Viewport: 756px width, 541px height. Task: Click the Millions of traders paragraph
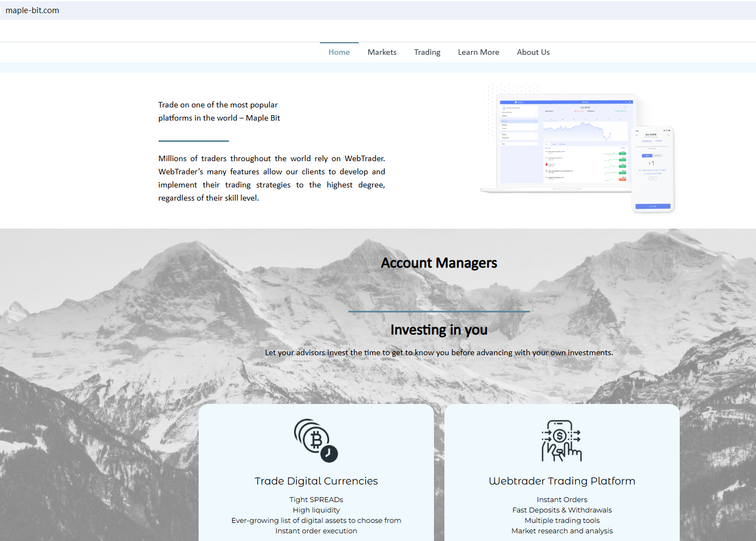pyautogui.click(x=272, y=178)
